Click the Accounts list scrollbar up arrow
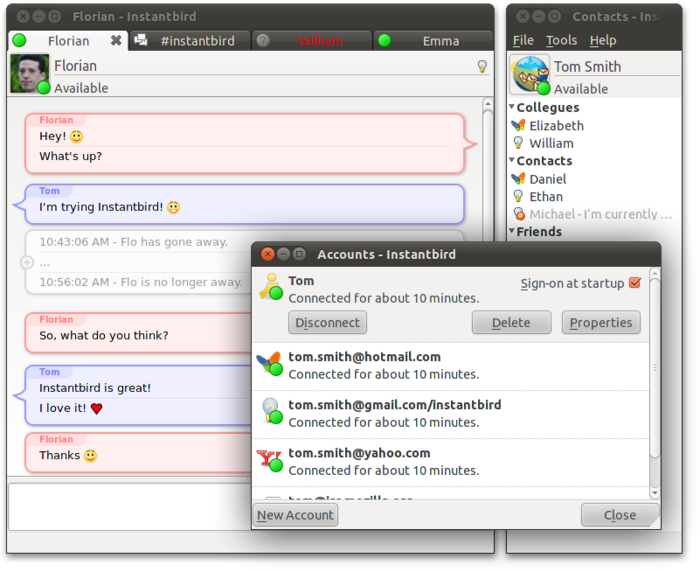 (654, 273)
